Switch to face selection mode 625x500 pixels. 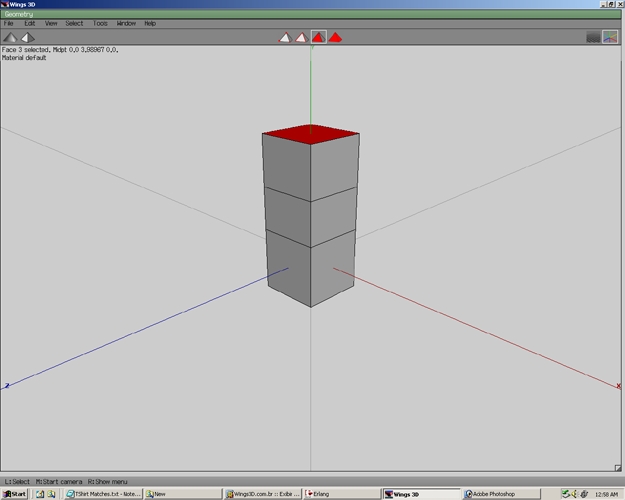(x=318, y=37)
